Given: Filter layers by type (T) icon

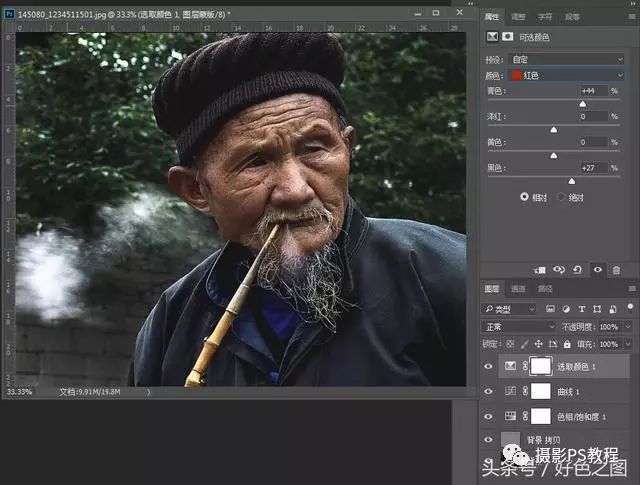Looking at the screenshot, I should pos(582,309).
